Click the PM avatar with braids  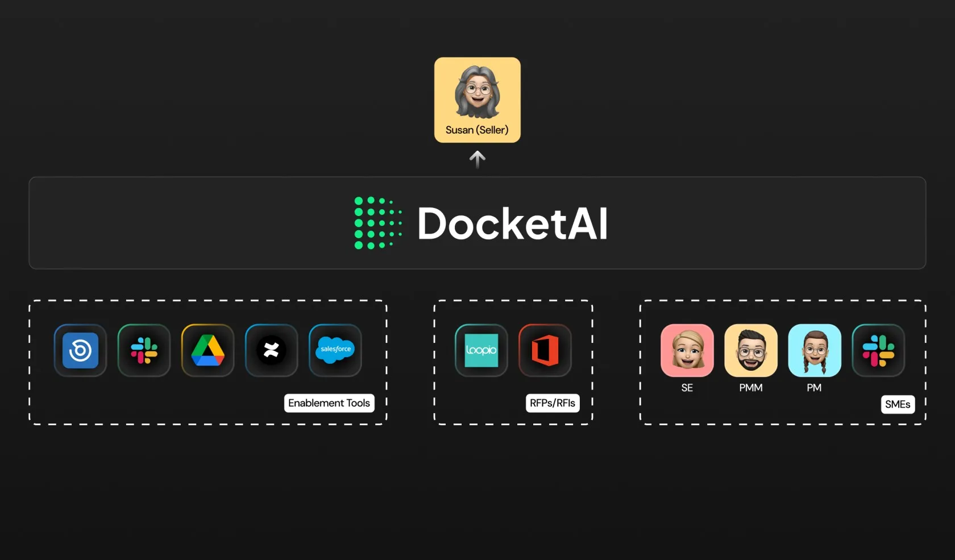pos(815,350)
